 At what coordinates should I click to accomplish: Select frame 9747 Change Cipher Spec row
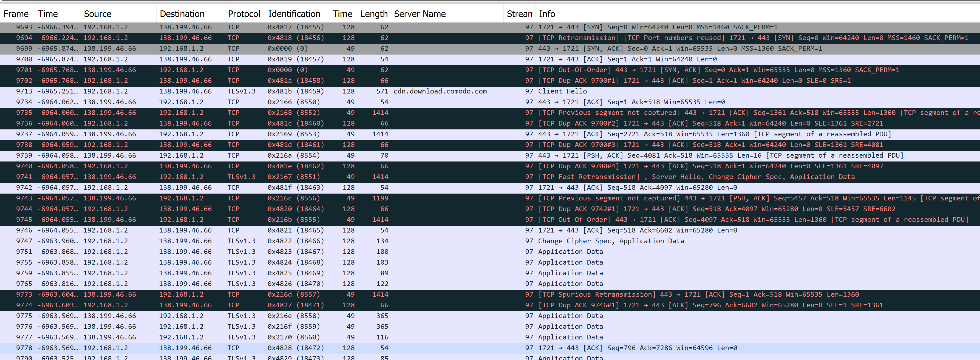tap(490, 240)
